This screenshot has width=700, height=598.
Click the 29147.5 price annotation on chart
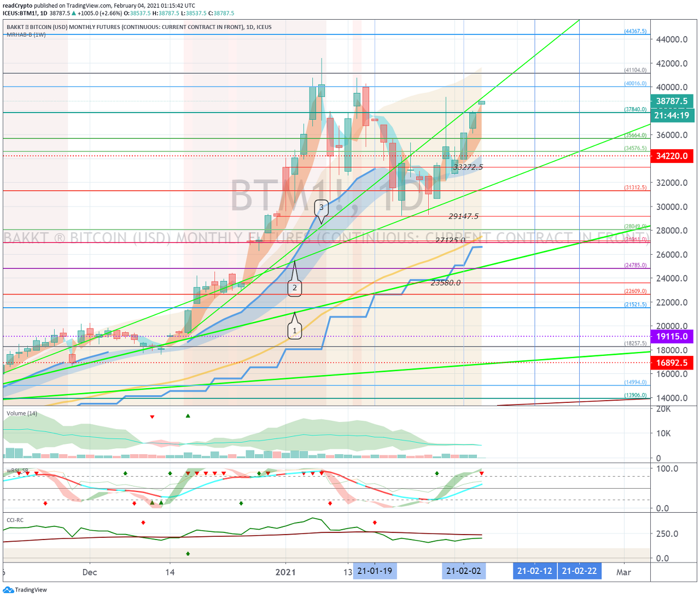click(463, 216)
